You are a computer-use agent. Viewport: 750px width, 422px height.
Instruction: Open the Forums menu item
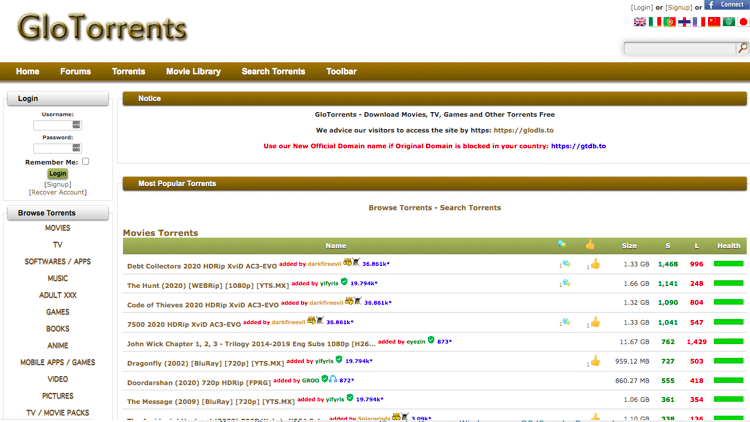75,71
